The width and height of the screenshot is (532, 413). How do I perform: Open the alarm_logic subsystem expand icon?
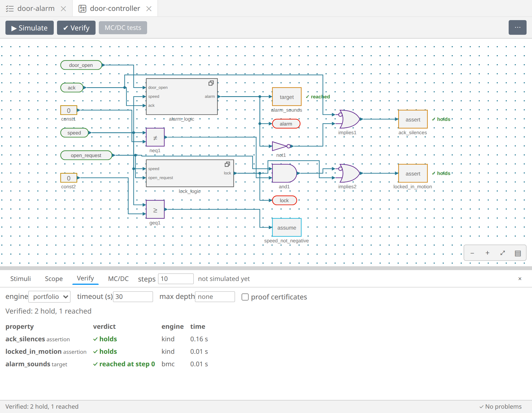coord(211,83)
